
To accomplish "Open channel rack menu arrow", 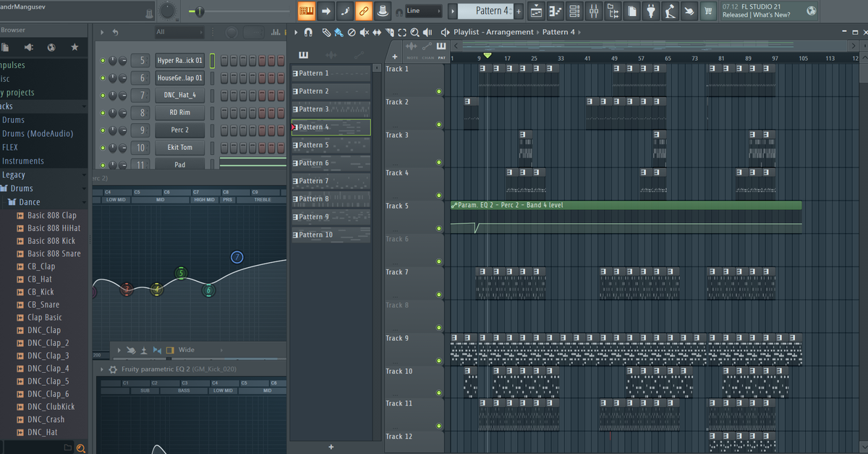I will pos(102,32).
